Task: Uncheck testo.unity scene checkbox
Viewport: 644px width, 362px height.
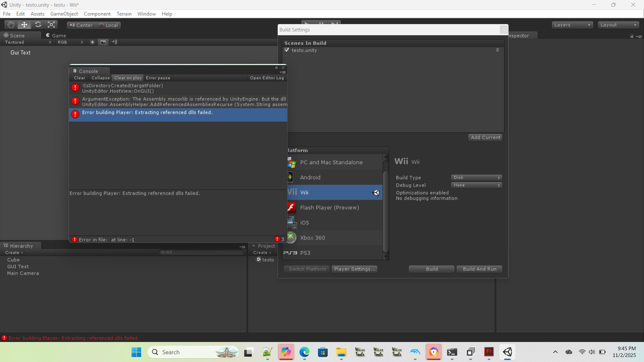Action: (287, 50)
